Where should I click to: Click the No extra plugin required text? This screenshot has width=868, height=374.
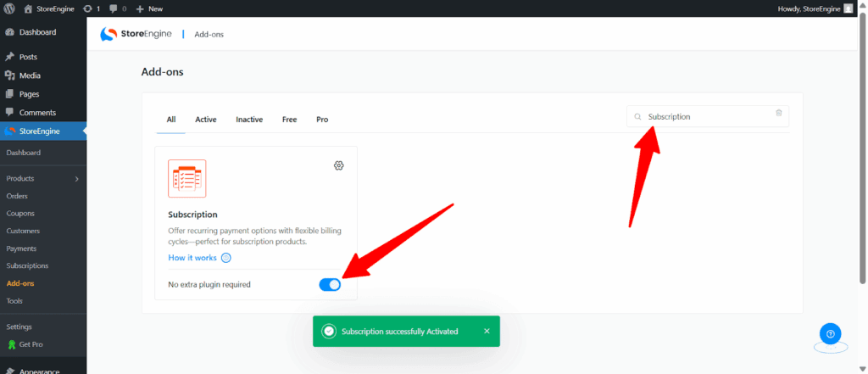(x=209, y=285)
